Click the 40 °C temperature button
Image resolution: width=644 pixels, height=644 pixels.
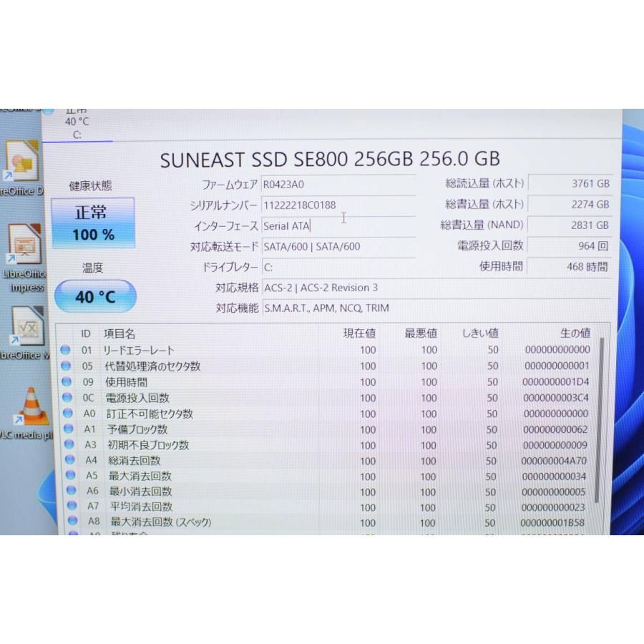(x=95, y=296)
